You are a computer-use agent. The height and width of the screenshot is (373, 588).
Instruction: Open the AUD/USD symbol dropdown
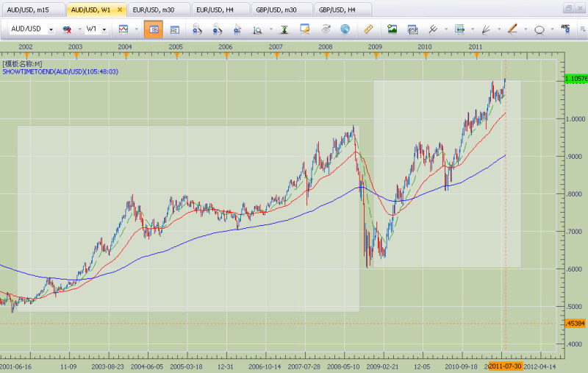click(x=51, y=29)
